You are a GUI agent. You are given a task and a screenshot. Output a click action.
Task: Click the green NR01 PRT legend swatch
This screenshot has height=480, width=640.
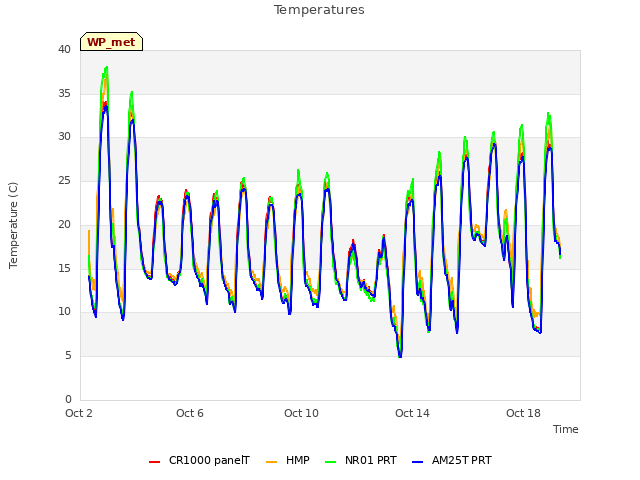(x=331, y=462)
